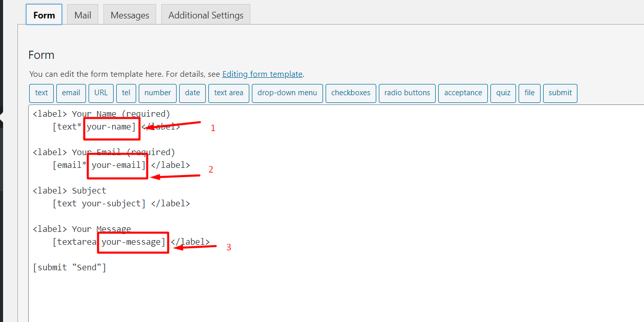644x322 pixels.
Task: Insert an acceptance tag
Action: [x=463, y=93]
